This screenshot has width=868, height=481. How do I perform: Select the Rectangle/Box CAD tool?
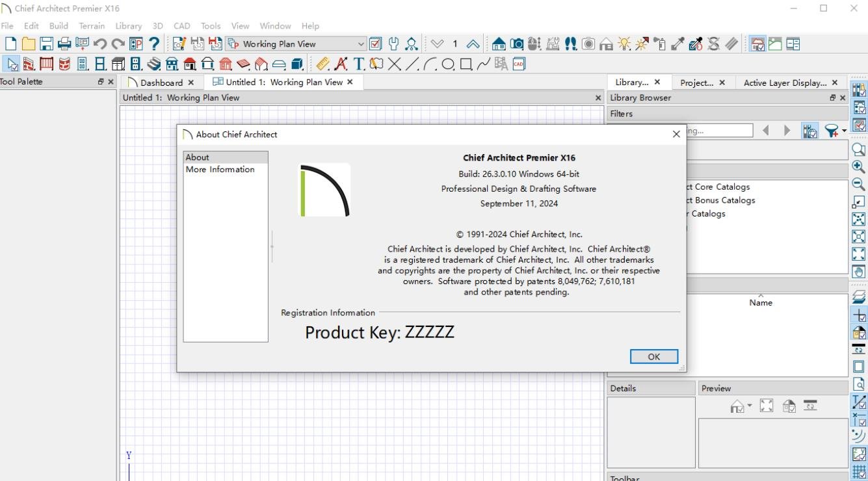click(466, 64)
